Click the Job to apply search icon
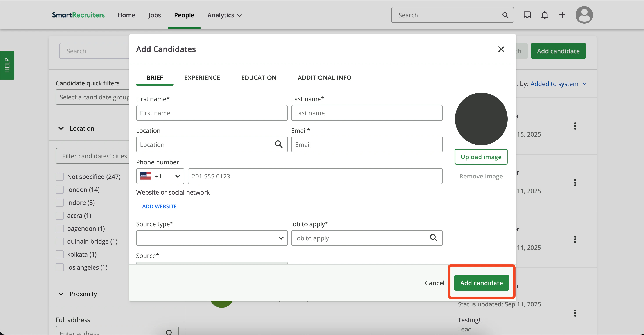Screen dimensions: 644x335 434,238
